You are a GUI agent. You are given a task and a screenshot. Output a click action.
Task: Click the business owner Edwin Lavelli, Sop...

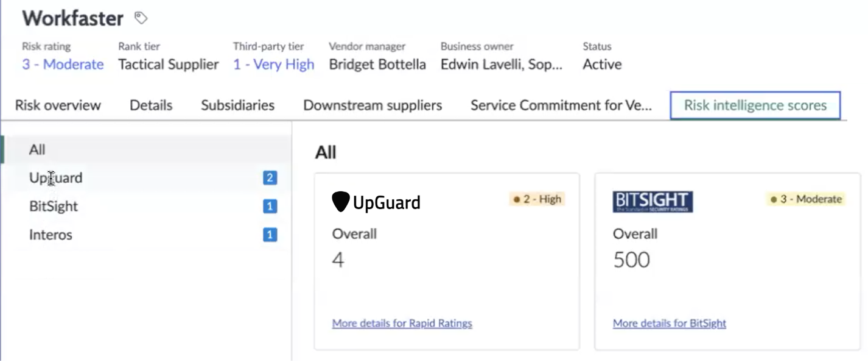[x=502, y=65]
